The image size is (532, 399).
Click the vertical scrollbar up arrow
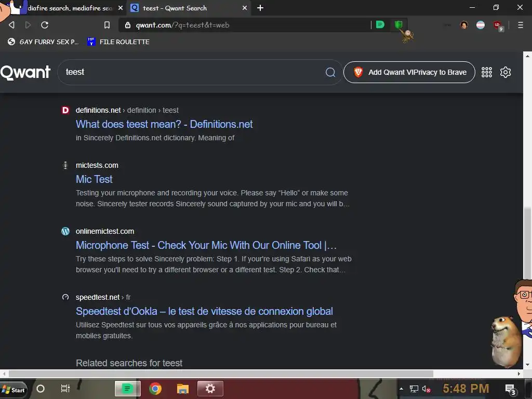click(x=528, y=56)
